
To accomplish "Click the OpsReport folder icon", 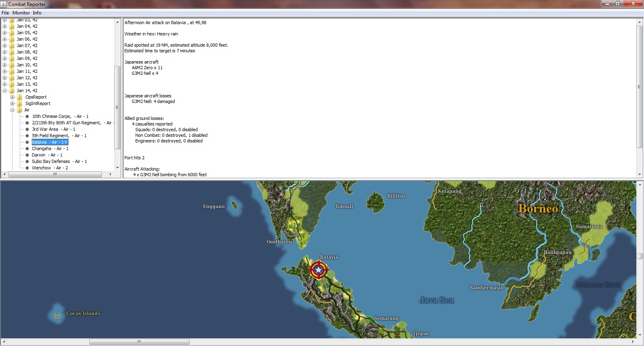I will click(20, 97).
